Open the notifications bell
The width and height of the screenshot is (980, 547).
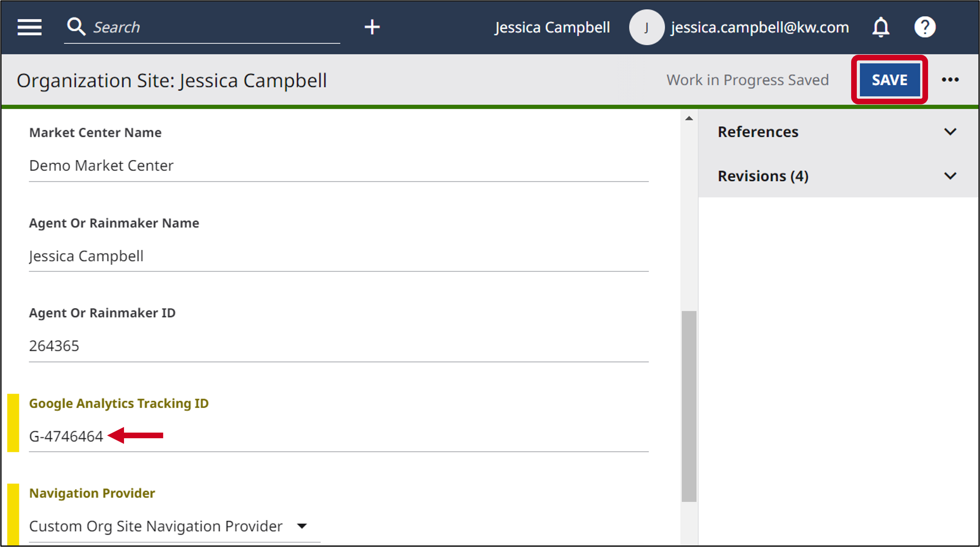(x=881, y=27)
